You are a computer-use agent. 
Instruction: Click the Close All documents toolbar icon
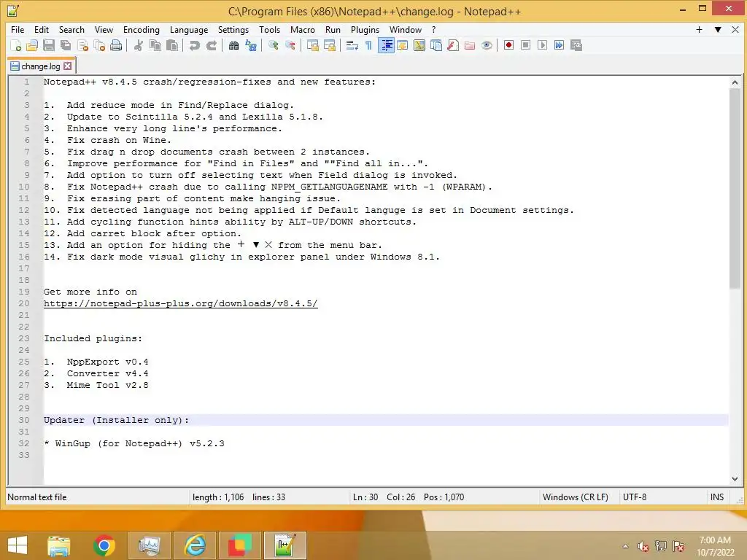point(99,45)
